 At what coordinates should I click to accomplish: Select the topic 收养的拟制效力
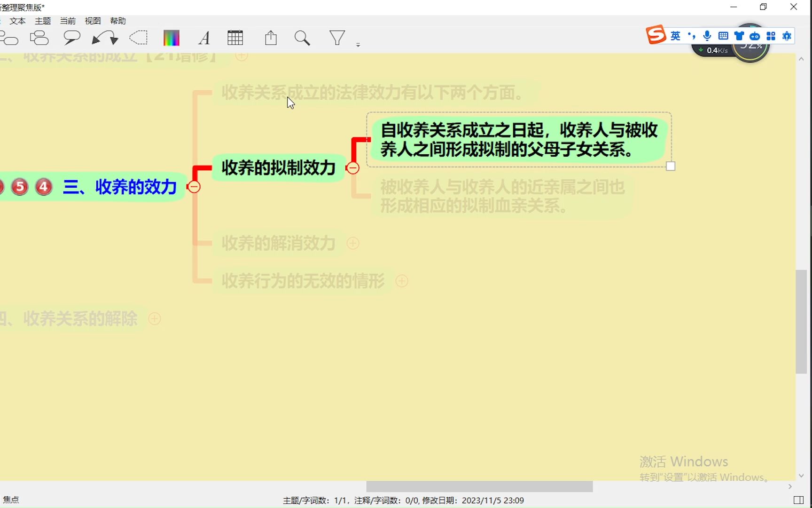pos(279,168)
